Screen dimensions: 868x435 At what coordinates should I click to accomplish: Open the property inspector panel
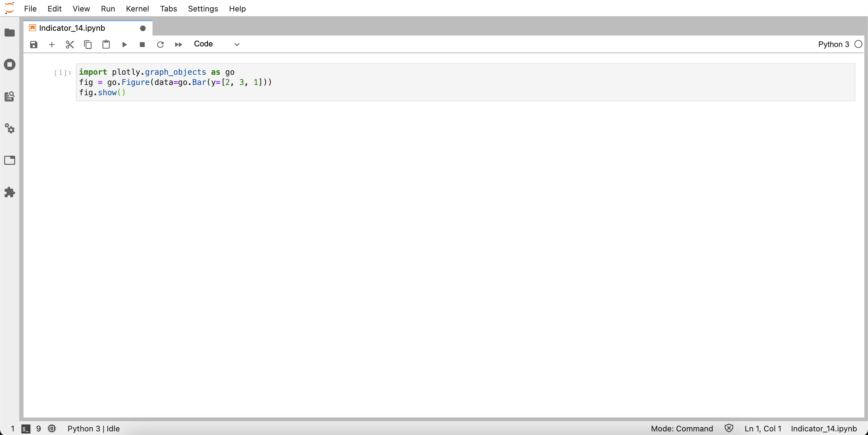coord(9,129)
